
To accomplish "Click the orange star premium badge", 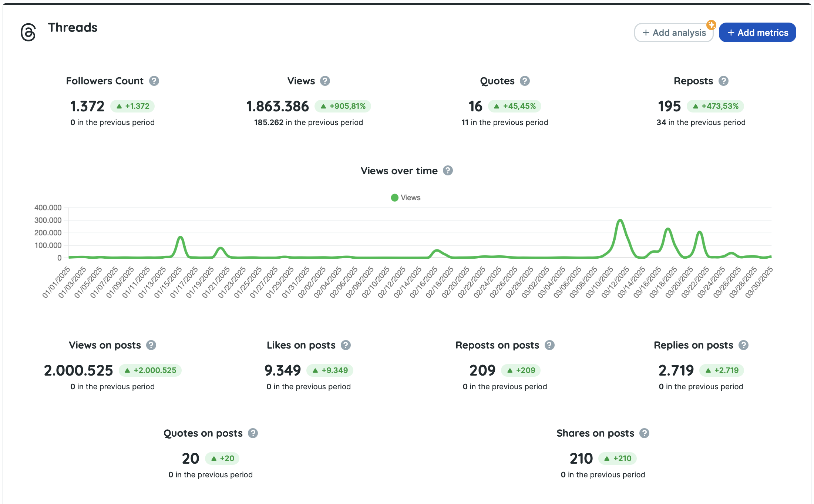I will click(x=711, y=25).
